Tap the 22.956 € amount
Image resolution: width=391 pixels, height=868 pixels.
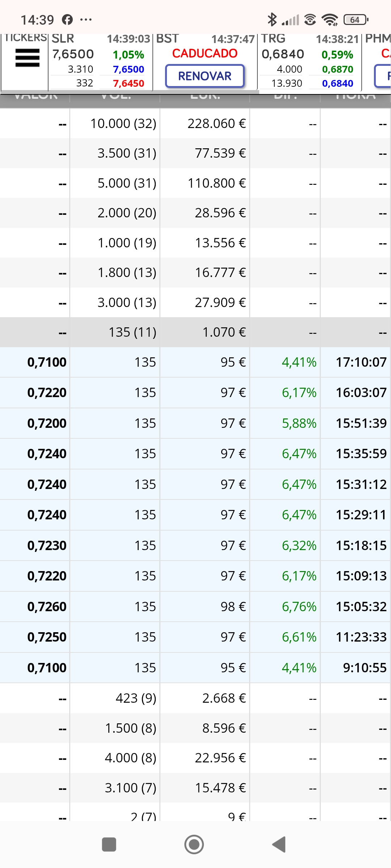coord(220,758)
